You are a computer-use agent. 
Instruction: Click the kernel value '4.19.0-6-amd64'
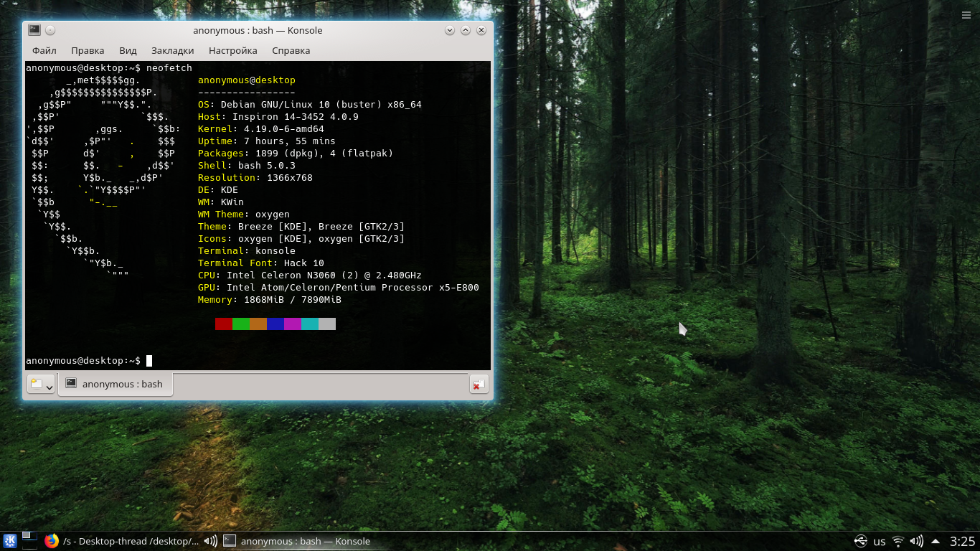click(284, 128)
